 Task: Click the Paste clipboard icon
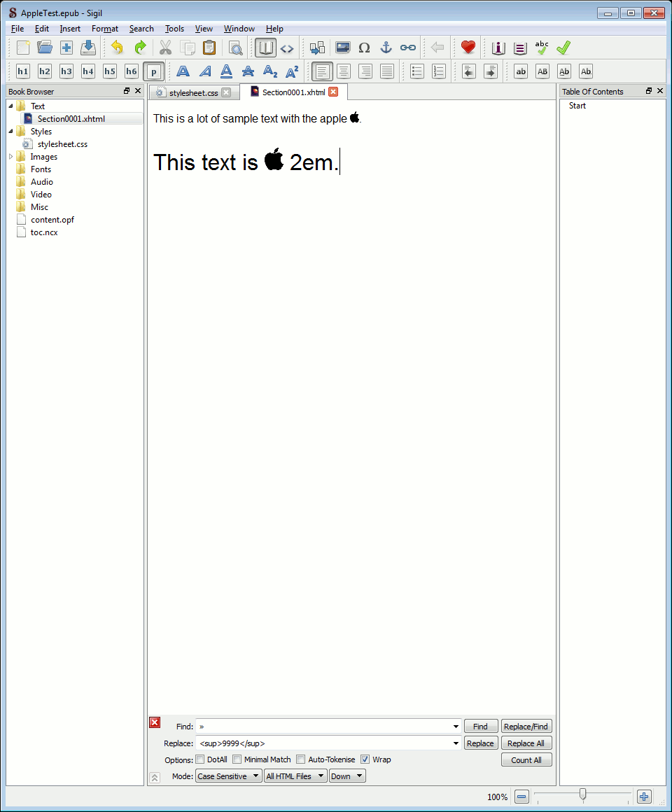tap(209, 48)
